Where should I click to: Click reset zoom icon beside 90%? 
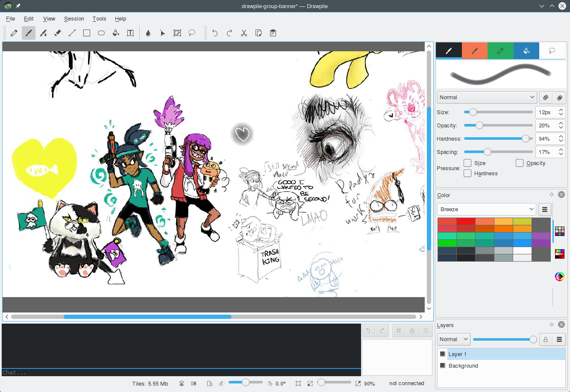point(358,383)
